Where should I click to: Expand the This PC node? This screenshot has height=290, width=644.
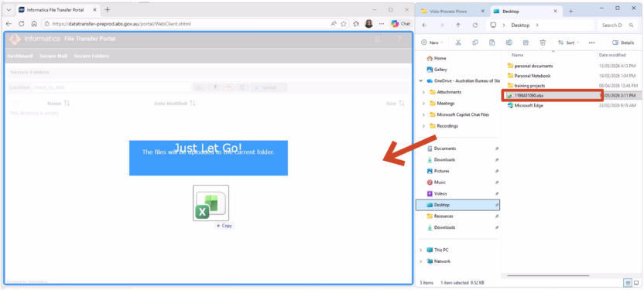[421, 250]
